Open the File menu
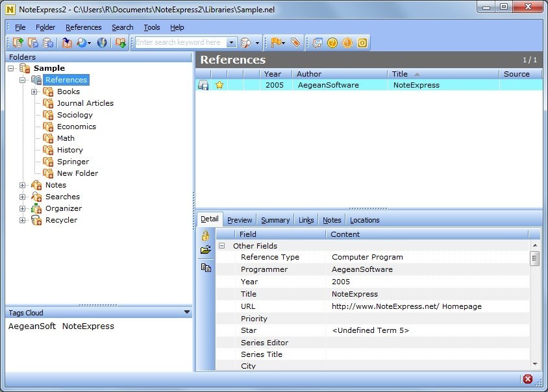 [x=20, y=27]
